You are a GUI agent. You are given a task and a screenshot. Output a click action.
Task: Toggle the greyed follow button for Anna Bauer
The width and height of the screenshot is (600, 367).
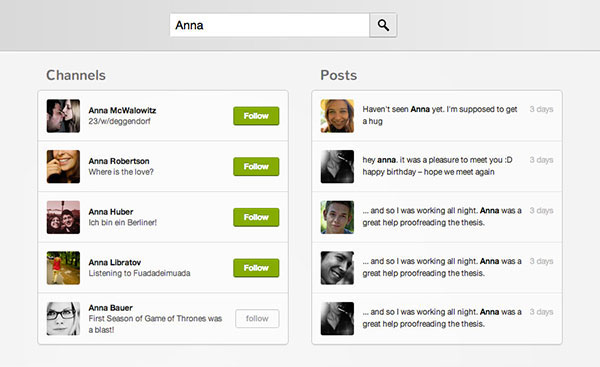pyautogui.click(x=257, y=318)
